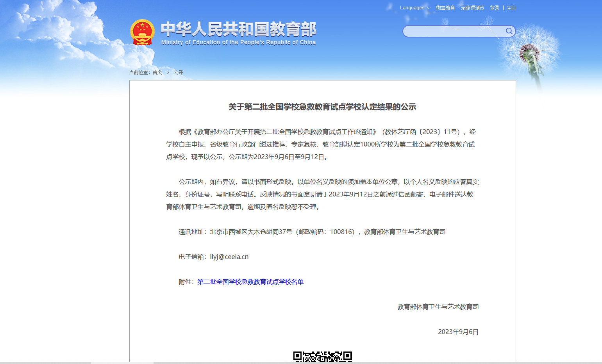The width and height of the screenshot is (602, 364).
Task: Click the Ministry of Education title banner
Action: click(x=238, y=33)
